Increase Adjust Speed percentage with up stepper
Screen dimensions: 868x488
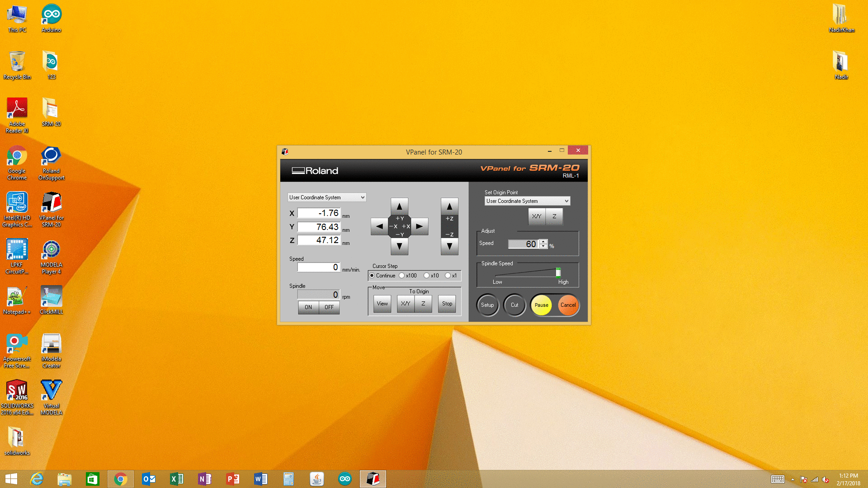point(543,241)
